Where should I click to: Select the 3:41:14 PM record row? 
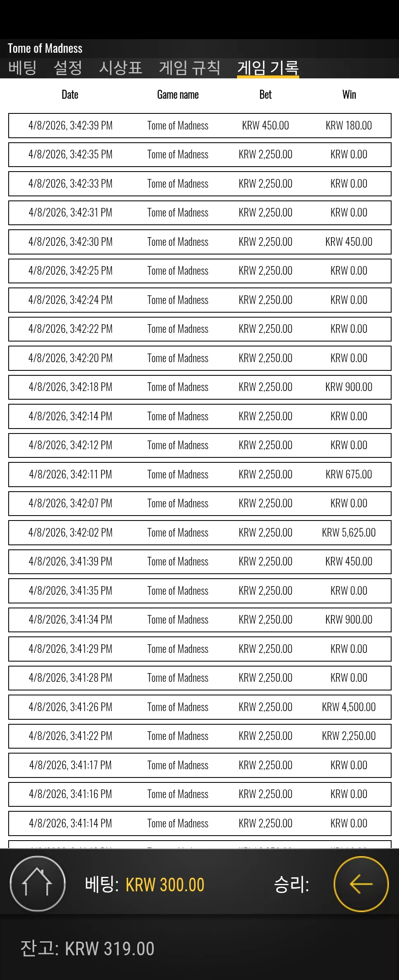pyautogui.click(x=200, y=824)
